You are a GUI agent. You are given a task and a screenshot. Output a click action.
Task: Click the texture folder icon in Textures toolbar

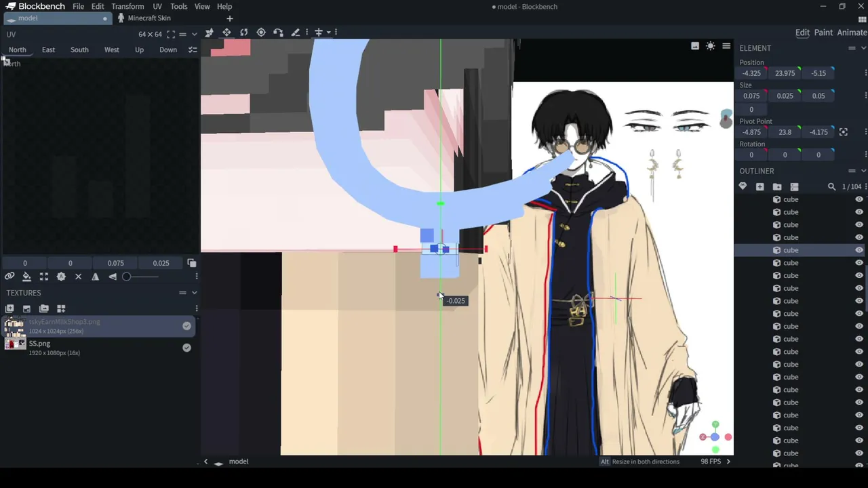click(44, 308)
